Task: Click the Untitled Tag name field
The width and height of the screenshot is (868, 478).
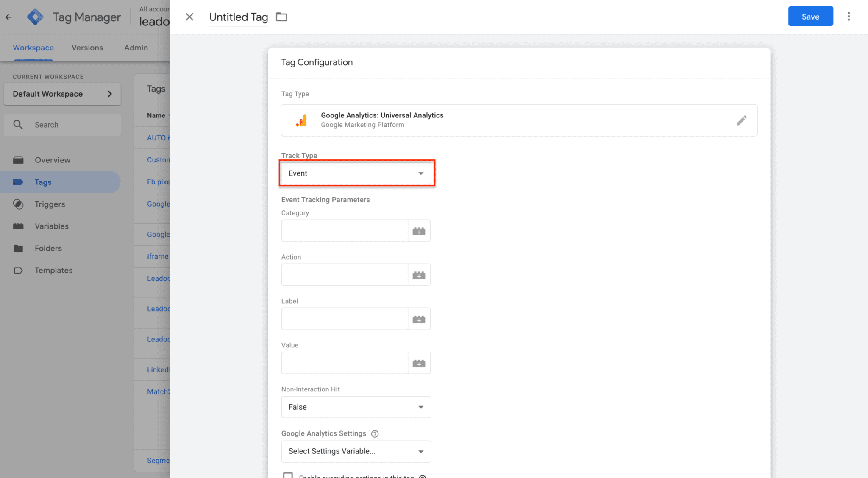Action: click(238, 17)
